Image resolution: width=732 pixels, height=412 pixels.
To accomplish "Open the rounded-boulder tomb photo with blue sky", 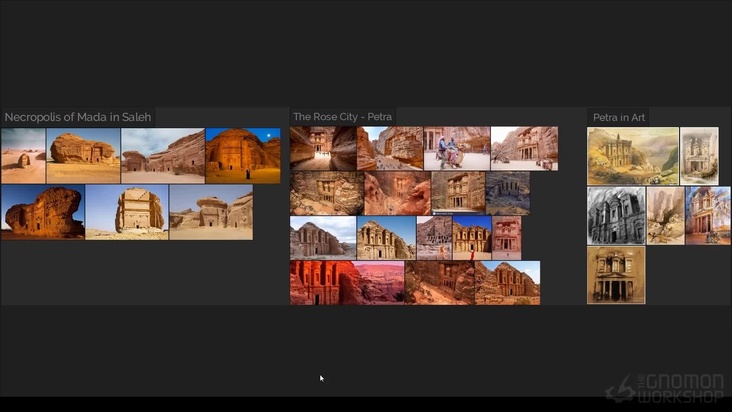I will (84, 155).
